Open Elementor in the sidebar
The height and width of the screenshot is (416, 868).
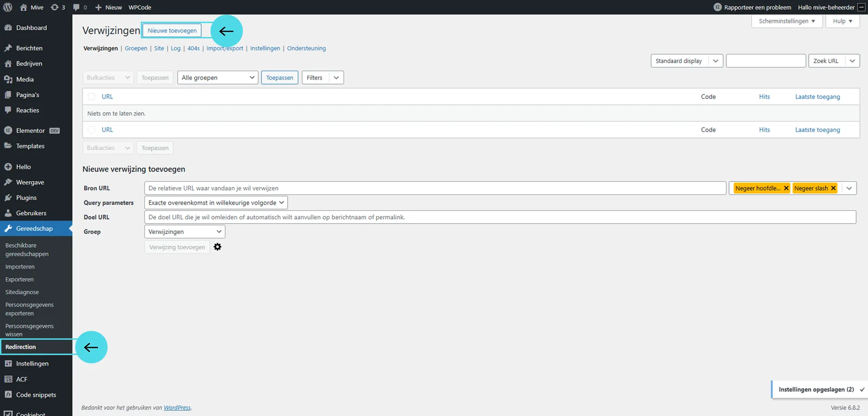coord(30,130)
